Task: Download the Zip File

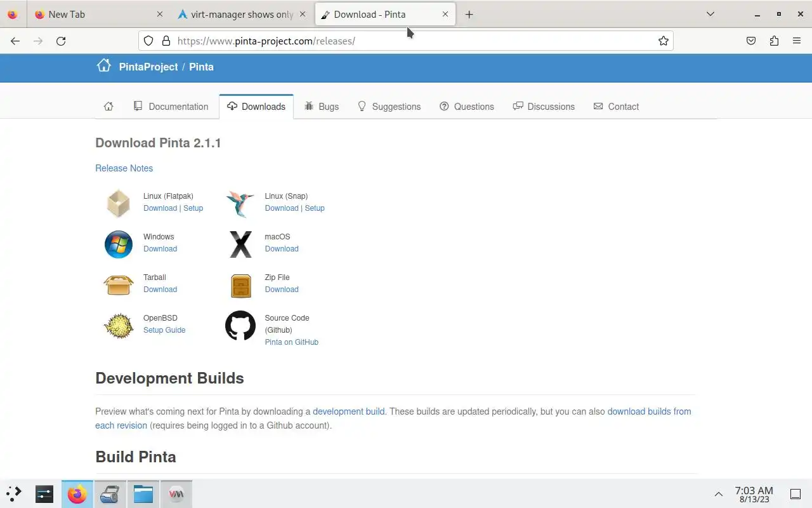Action: (x=282, y=290)
